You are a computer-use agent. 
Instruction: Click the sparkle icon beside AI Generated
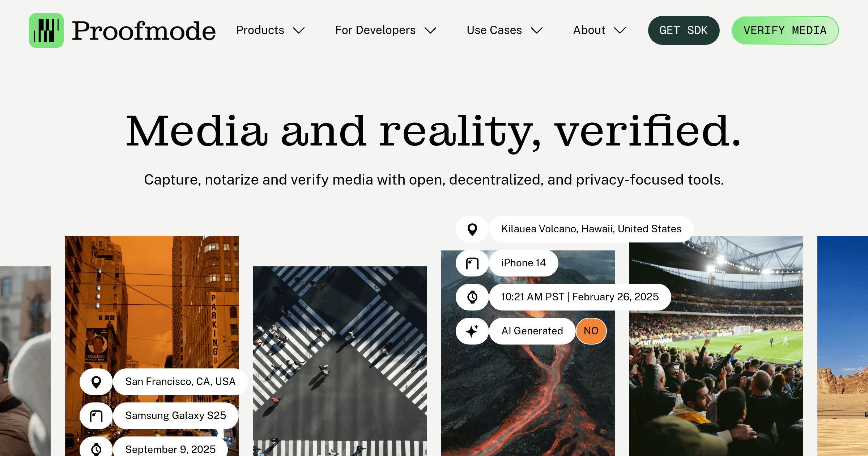point(472,331)
